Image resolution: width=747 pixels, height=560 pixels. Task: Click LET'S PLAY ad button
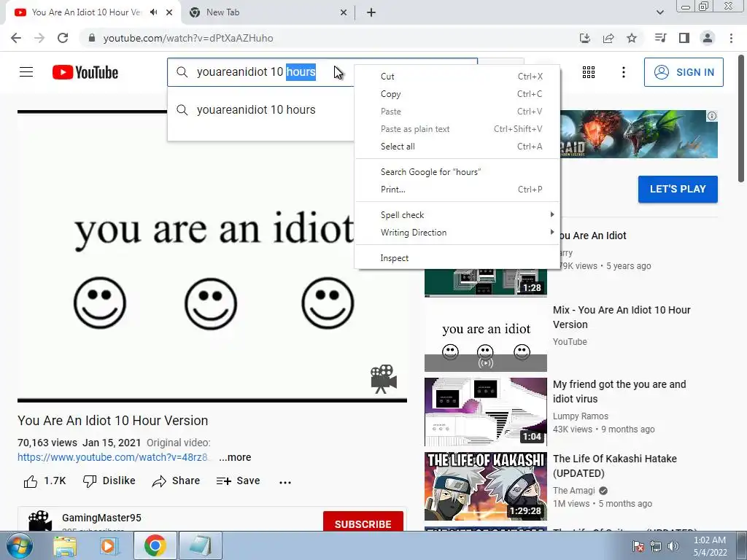pyautogui.click(x=678, y=189)
